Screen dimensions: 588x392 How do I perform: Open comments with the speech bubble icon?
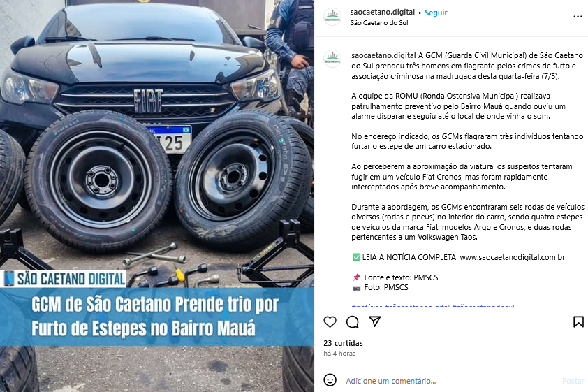tap(352, 322)
